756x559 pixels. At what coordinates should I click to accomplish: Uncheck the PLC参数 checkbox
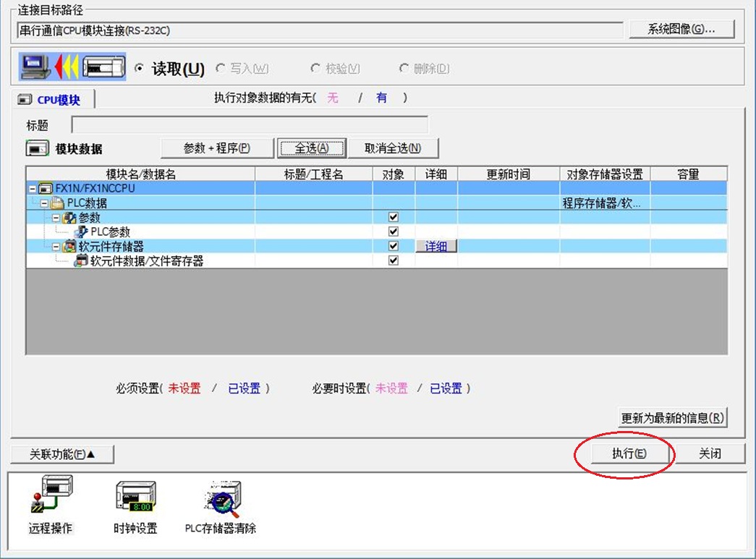click(394, 231)
